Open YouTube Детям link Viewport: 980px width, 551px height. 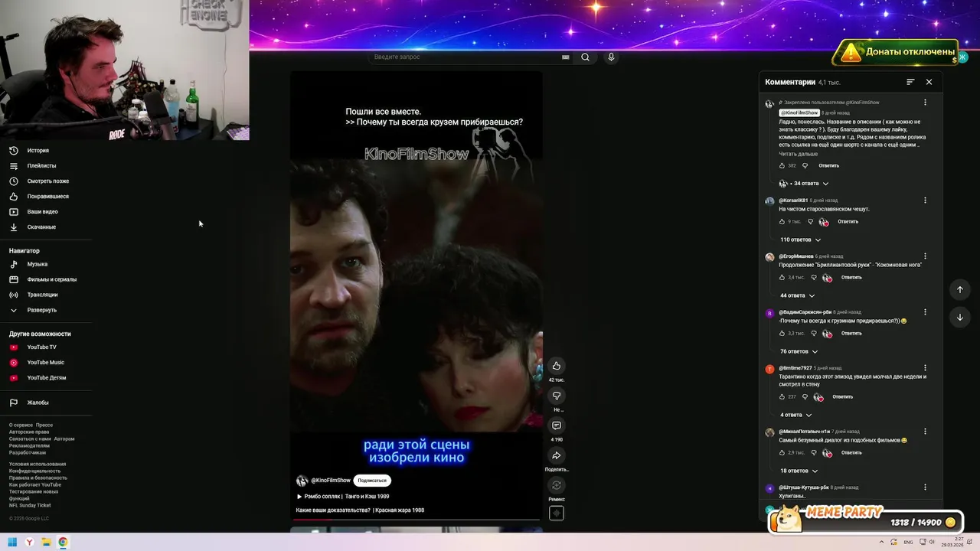[46, 377]
